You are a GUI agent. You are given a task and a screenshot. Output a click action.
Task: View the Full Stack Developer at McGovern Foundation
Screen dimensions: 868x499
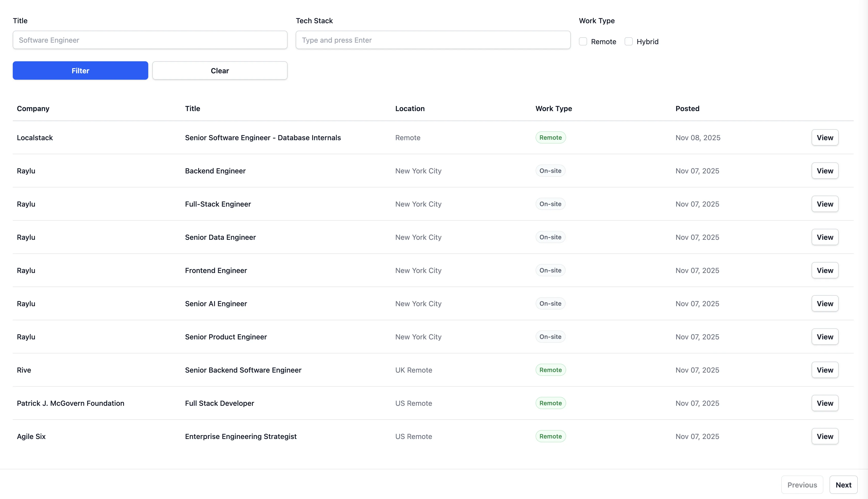tap(825, 403)
